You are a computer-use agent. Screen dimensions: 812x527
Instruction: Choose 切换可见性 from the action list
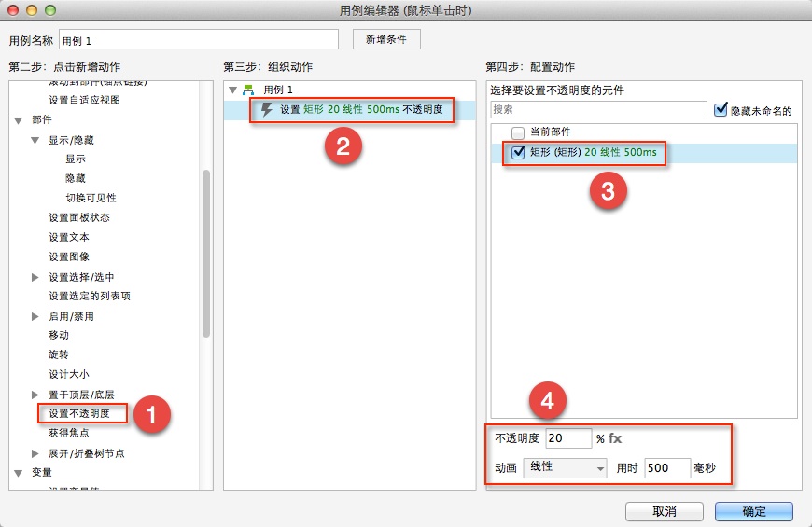tap(91, 198)
